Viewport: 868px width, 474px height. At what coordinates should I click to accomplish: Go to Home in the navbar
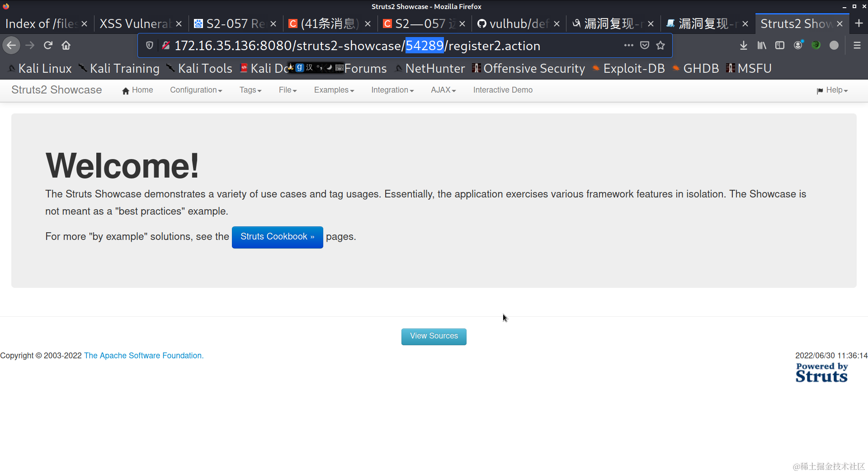point(137,90)
